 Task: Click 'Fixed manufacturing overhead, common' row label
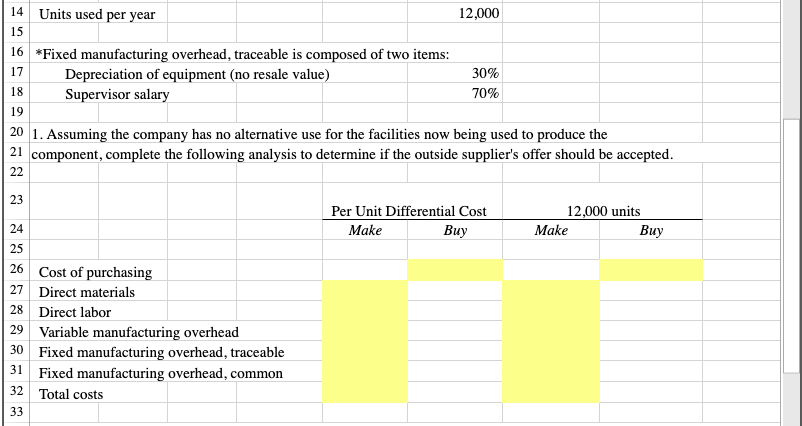pos(161,373)
